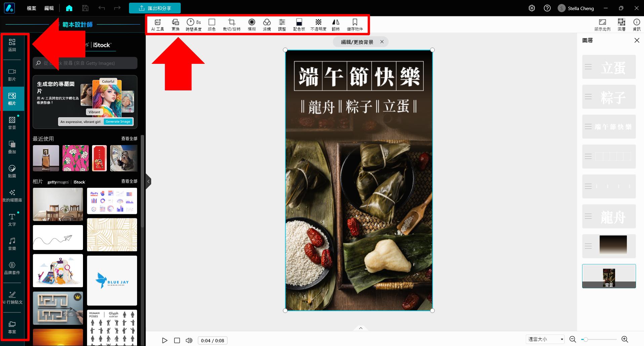Open the 檔案 menu
Viewport: 644px width, 346px height.
(x=31, y=8)
